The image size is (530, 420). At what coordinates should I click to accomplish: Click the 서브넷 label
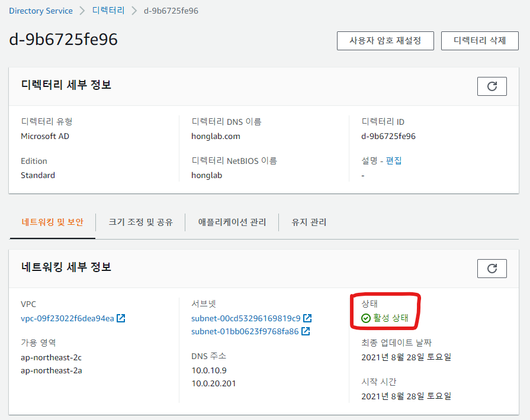click(204, 303)
